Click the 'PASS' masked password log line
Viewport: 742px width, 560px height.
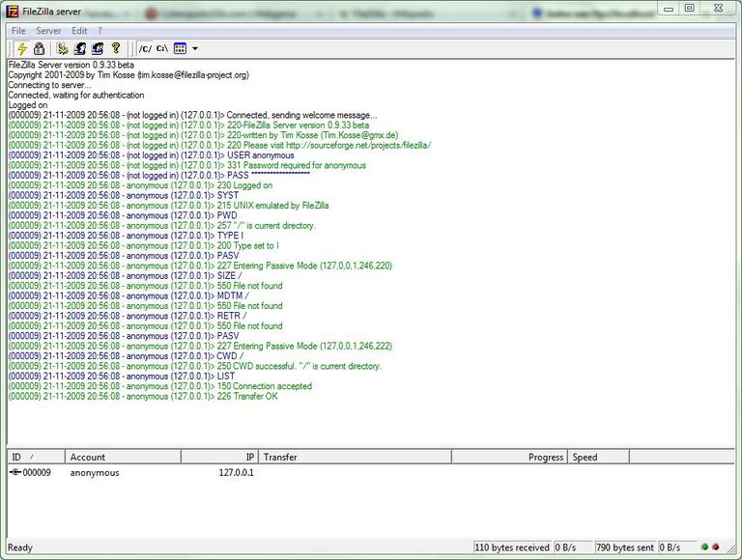point(159,175)
